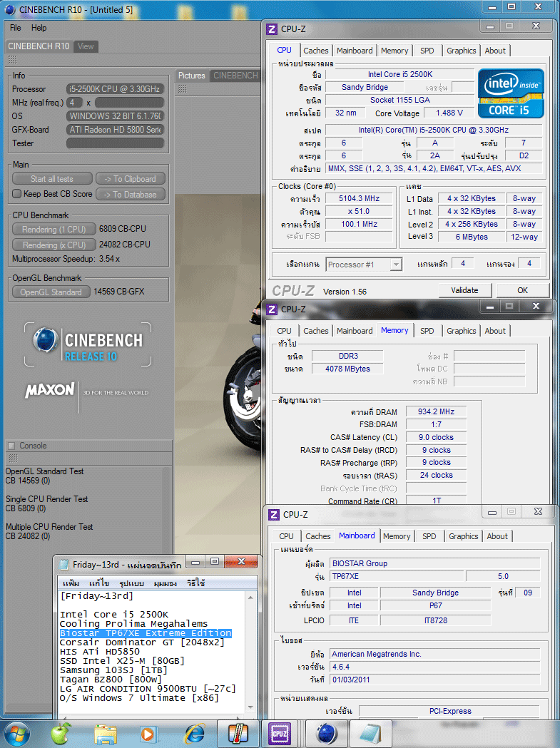Open the Graphics tab in the top CPU-Z window

pyautogui.click(x=461, y=51)
